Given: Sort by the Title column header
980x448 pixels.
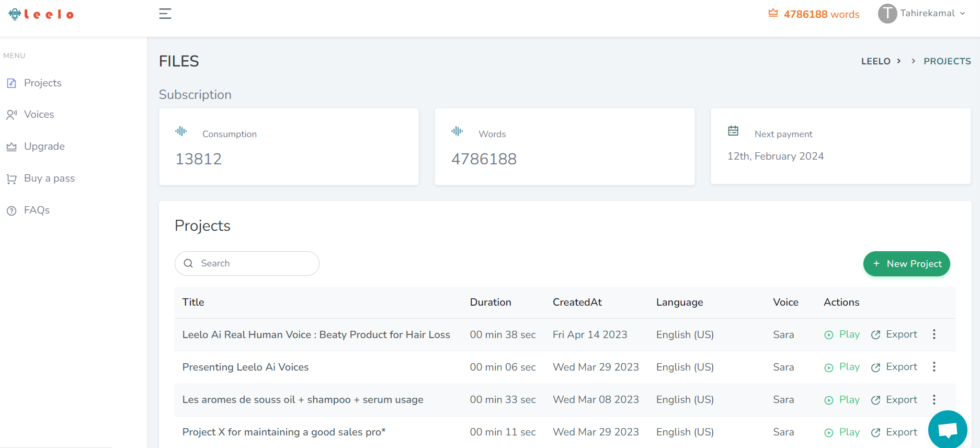Looking at the screenshot, I should tap(193, 302).
